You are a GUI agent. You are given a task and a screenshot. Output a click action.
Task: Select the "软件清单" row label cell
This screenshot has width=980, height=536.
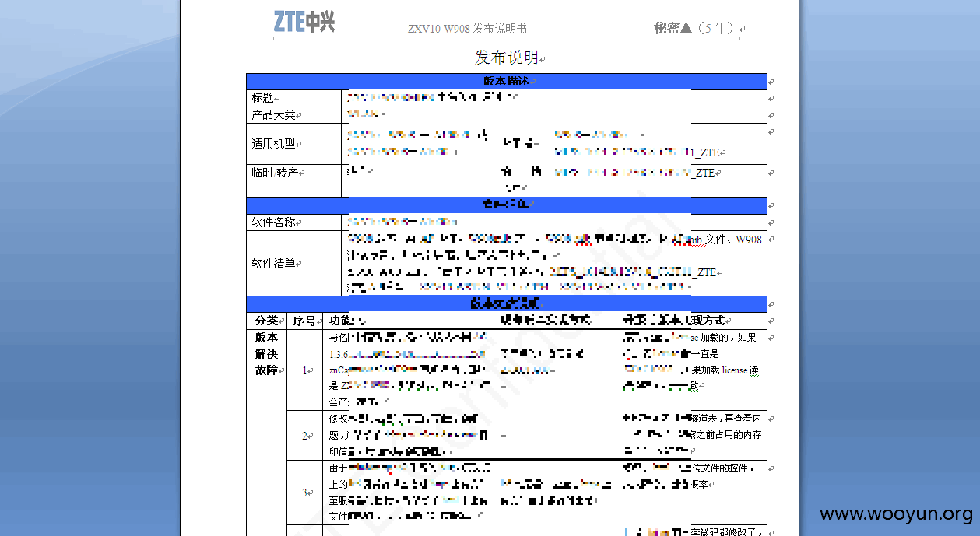pyautogui.click(x=294, y=264)
